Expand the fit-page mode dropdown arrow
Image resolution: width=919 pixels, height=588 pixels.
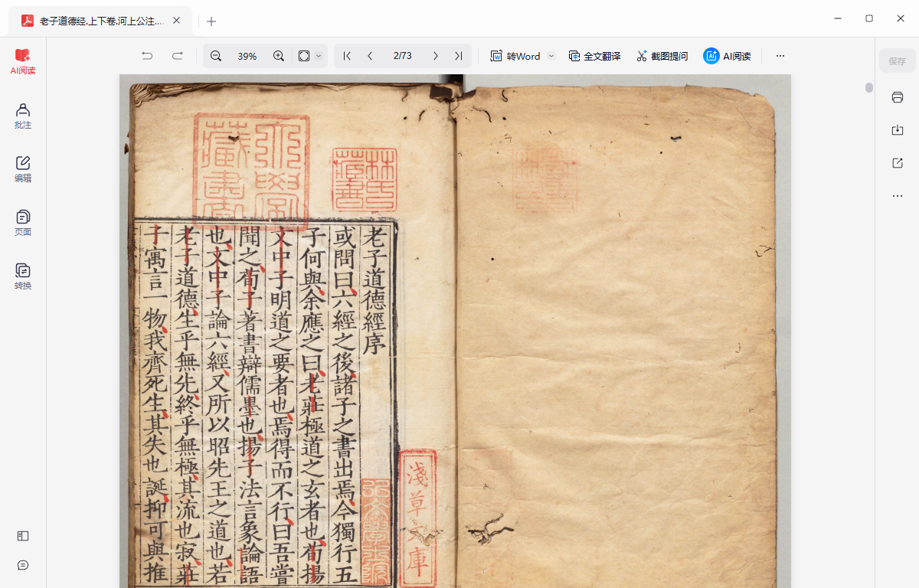[319, 56]
